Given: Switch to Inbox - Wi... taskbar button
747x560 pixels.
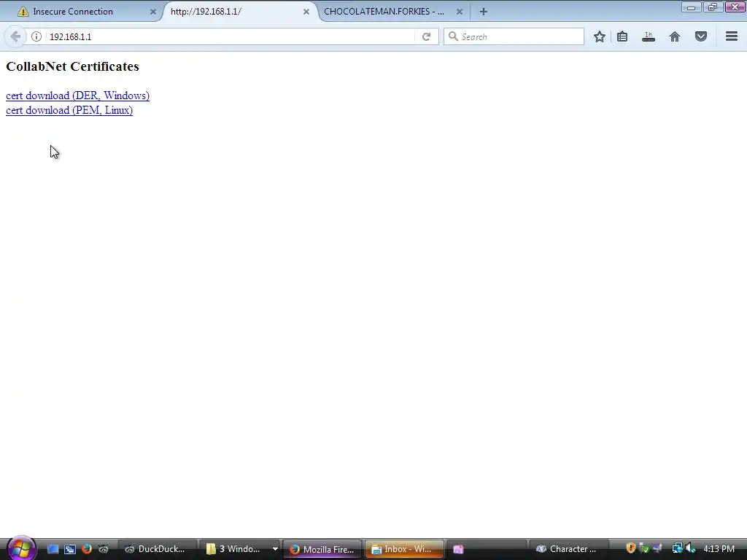Looking at the screenshot, I should point(404,549).
